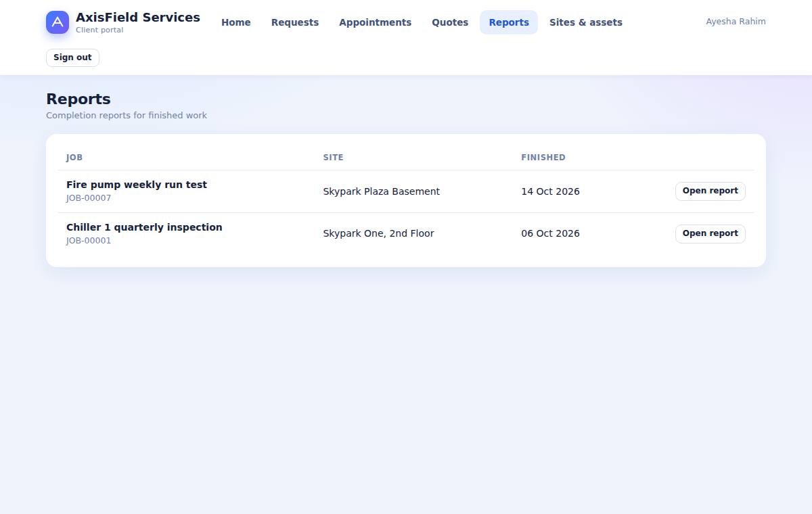Click the AxisField Services brand title
Screen dimensions: 812x514
[138, 18]
